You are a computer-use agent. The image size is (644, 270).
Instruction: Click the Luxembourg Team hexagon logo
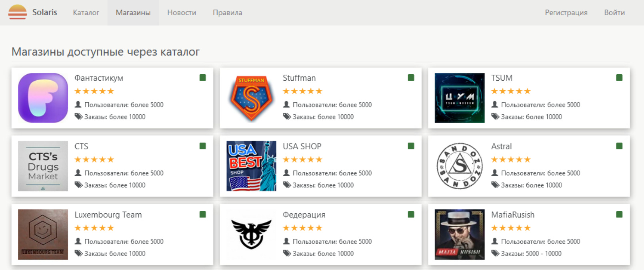pos(43,234)
